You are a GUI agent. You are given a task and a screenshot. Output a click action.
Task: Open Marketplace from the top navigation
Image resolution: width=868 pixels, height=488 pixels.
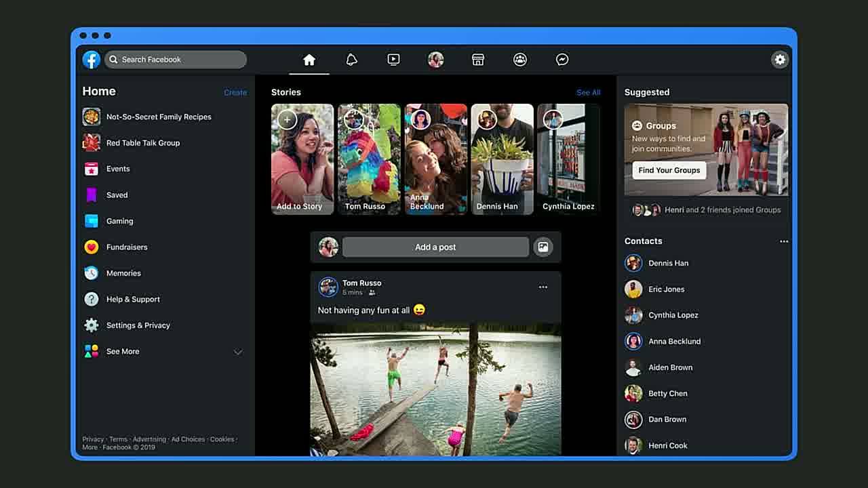pyautogui.click(x=477, y=59)
